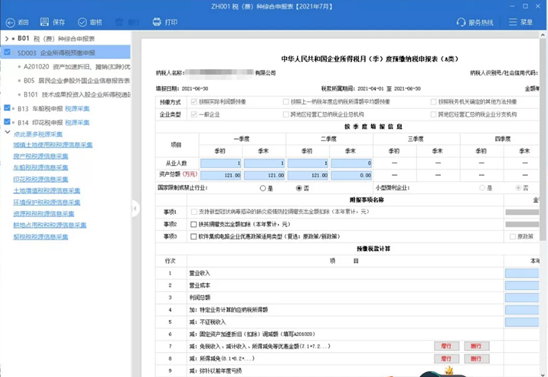548x377 pixels.
Task: Open 印花税税源信息采集 link
Action: click(x=41, y=179)
